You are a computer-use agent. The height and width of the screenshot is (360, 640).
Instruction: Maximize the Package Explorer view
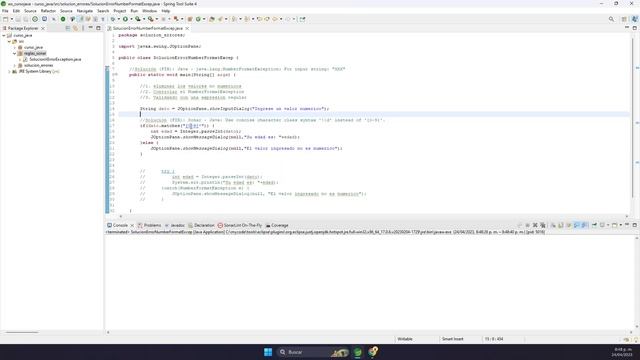[98, 28]
